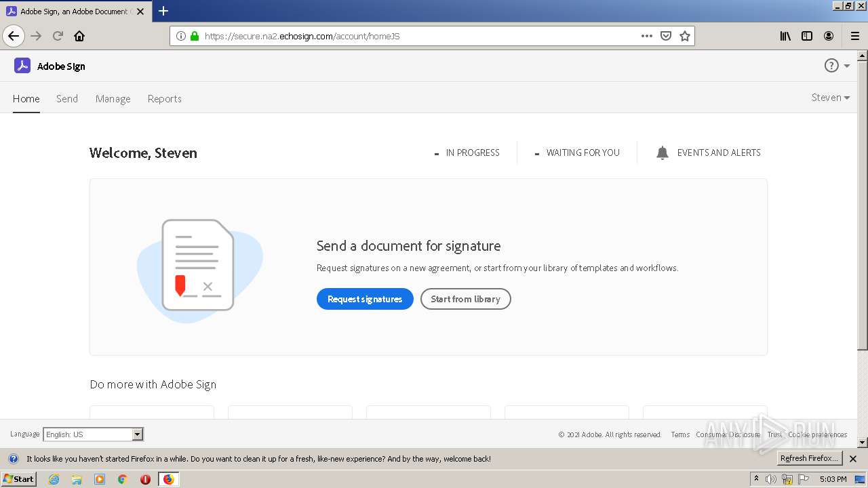Click the Adobe Sign logo icon
This screenshot has height=488, width=868.
click(x=22, y=66)
